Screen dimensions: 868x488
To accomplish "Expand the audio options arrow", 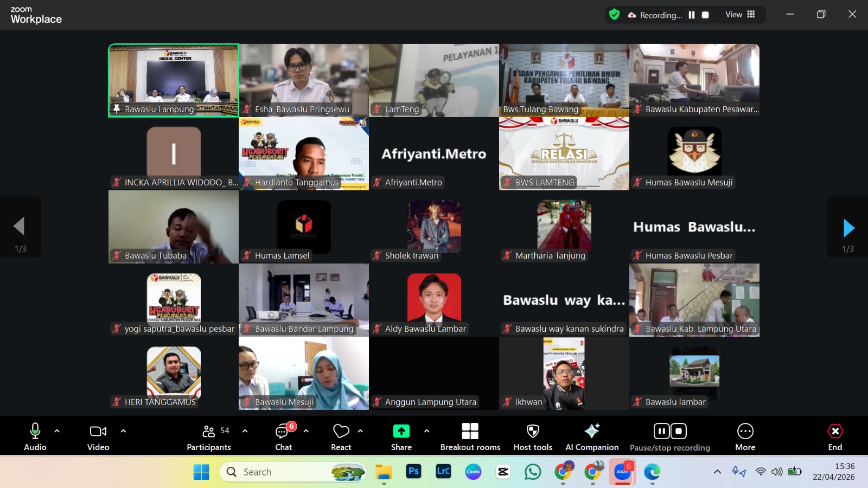I will (57, 431).
